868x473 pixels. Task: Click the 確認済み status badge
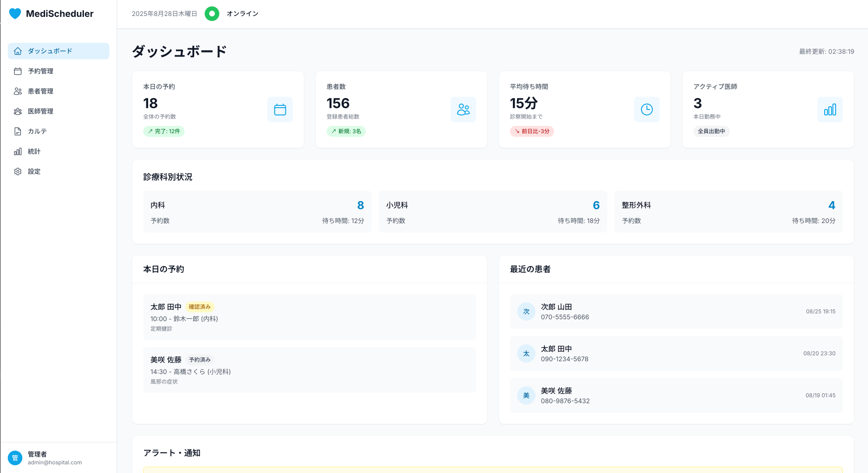(200, 307)
